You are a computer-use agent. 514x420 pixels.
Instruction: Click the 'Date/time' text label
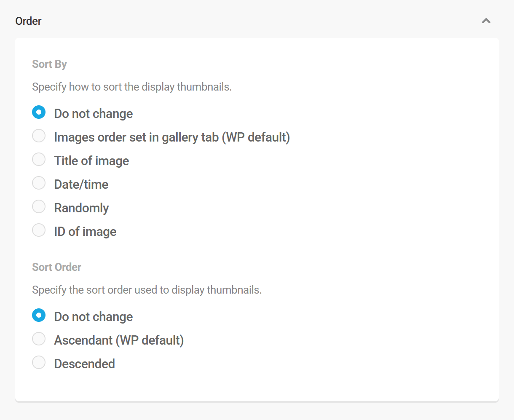point(81,184)
